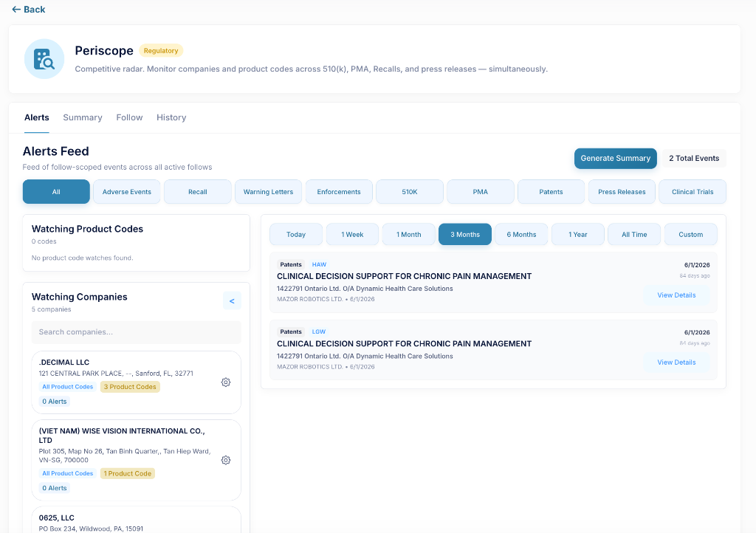Click the Generate Summary button
This screenshot has height=533, width=756.
(x=615, y=158)
